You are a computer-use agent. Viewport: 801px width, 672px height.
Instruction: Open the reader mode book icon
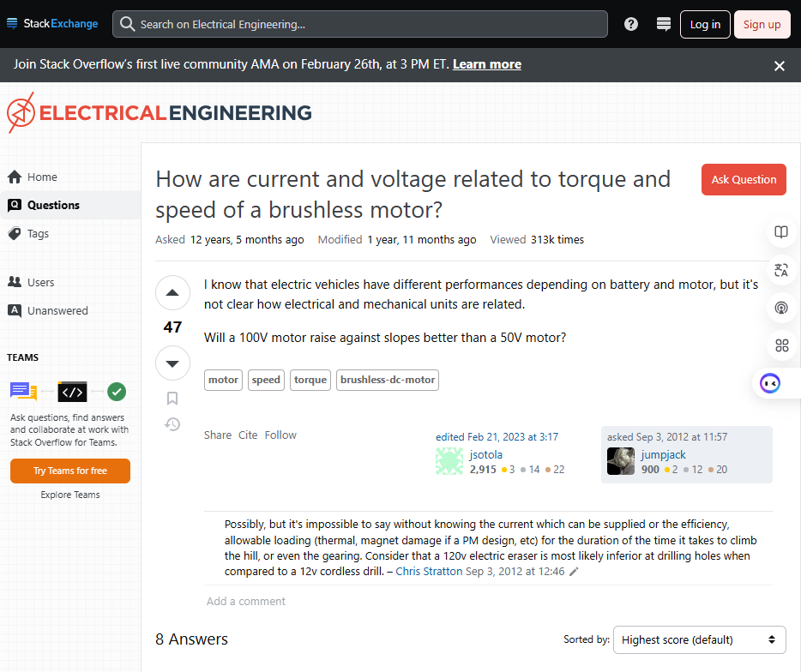coord(781,232)
